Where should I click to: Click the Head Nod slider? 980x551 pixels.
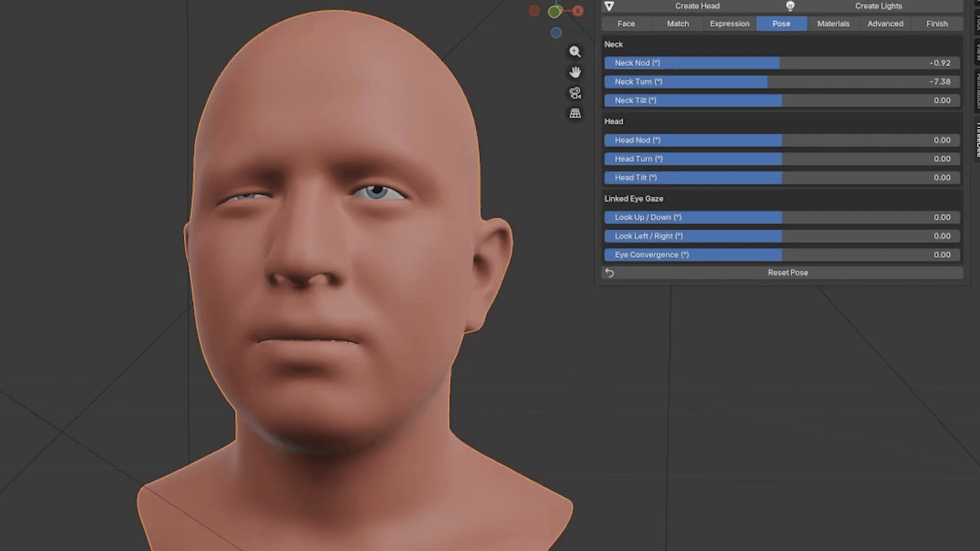pos(782,140)
